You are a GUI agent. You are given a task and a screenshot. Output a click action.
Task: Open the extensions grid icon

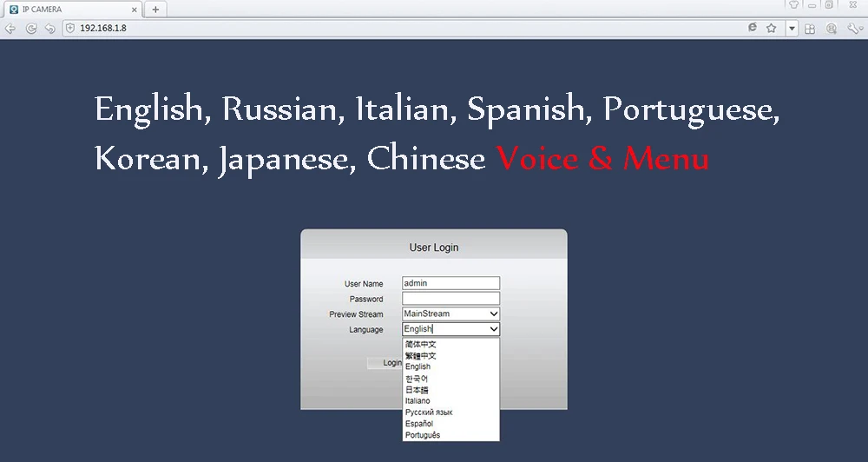pyautogui.click(x=810, y=29)
